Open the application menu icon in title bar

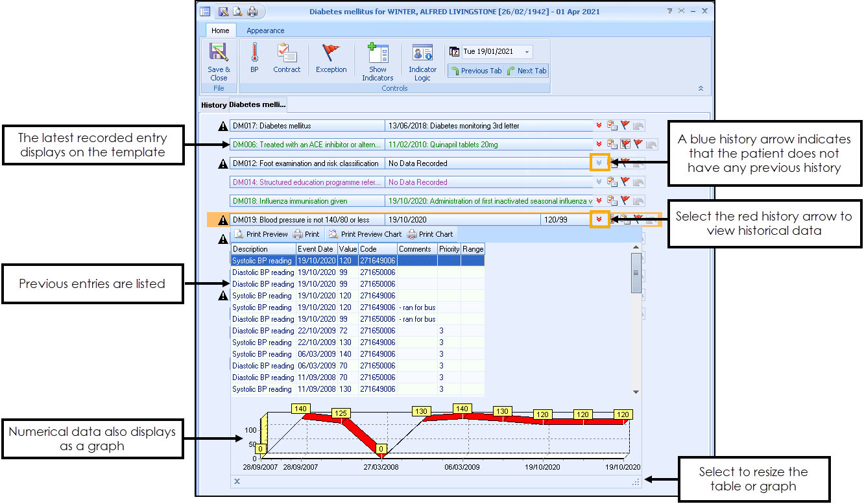pyautogui.click(x=205, y=11)
